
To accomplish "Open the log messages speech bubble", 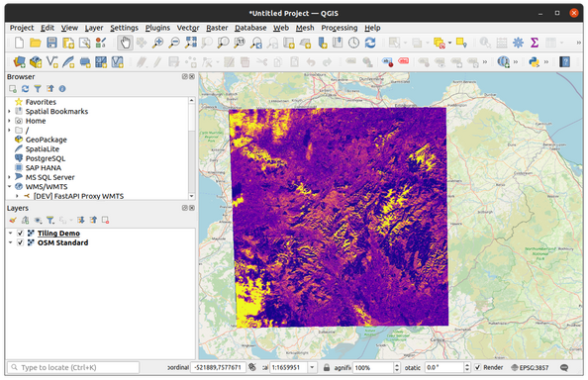I will tap(564, 368).
